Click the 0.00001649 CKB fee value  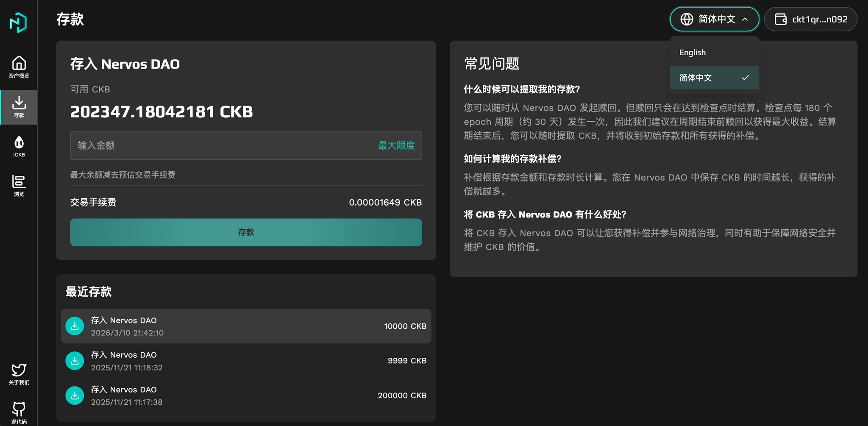click(x=385, y=203)
